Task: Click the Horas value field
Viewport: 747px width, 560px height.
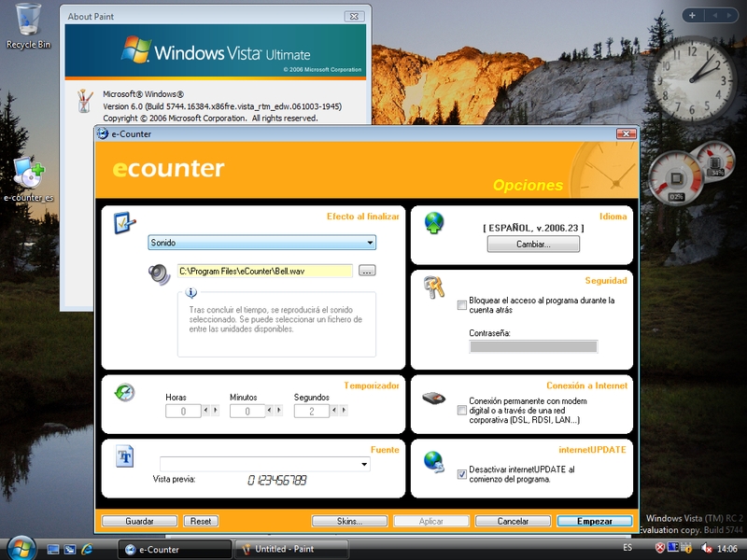Action: [x=183, y=411]
